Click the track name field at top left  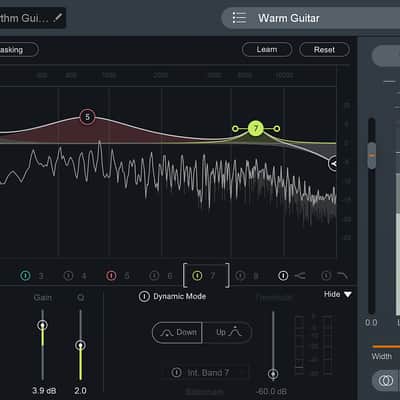point(32,18)
